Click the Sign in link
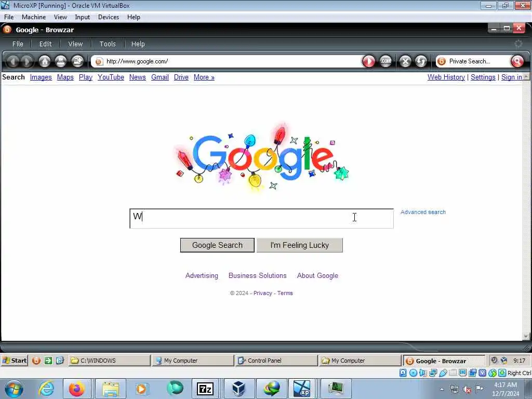532x399 pixels. (x=512, y=77)
